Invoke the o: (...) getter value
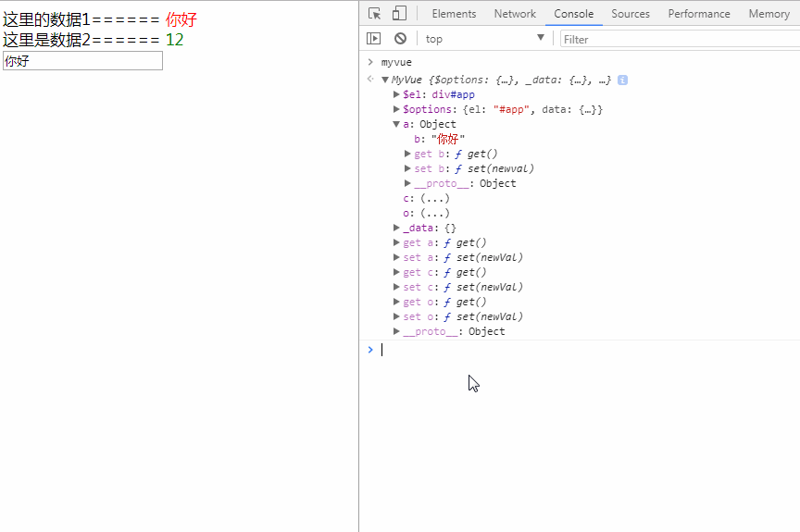 click(435, 213)
